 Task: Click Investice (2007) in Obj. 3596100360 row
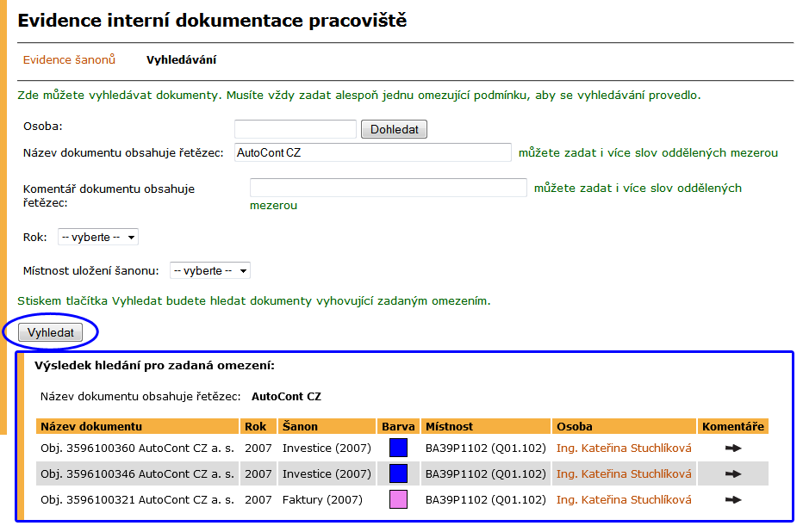[x=327, y=448]
